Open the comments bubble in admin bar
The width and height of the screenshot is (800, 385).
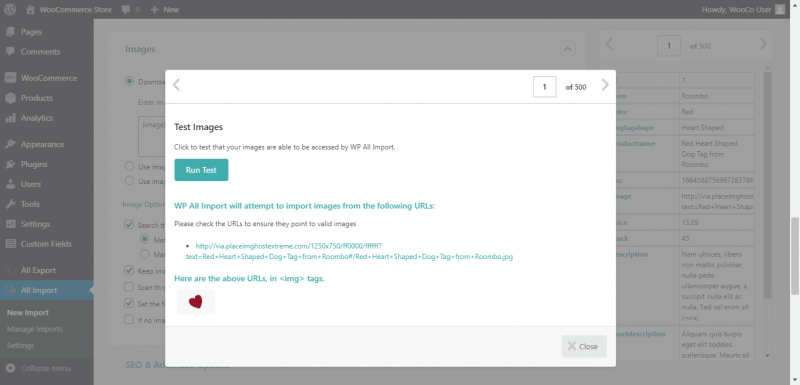tap(126, 9)
